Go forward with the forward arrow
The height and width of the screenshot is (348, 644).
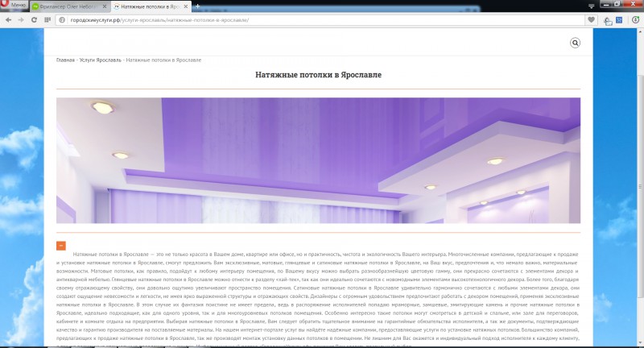tap(21, 19)
